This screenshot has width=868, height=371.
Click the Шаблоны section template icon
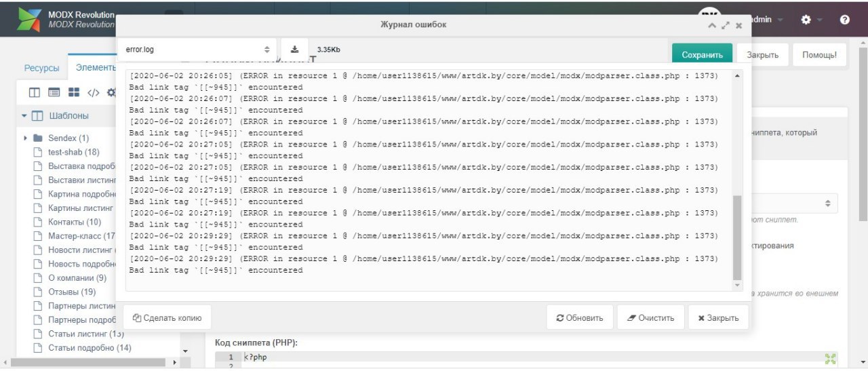[37, 116]
